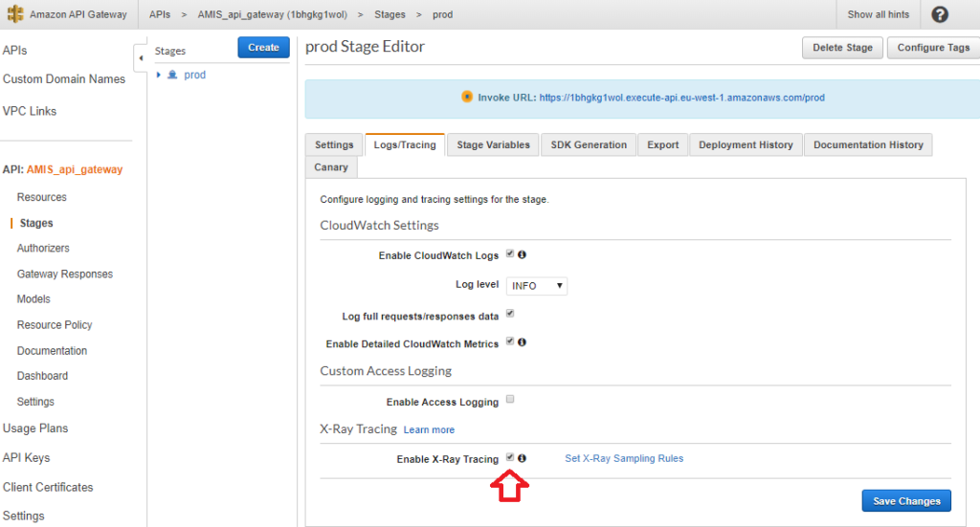Open the help question mark icon

click(940, 14)
